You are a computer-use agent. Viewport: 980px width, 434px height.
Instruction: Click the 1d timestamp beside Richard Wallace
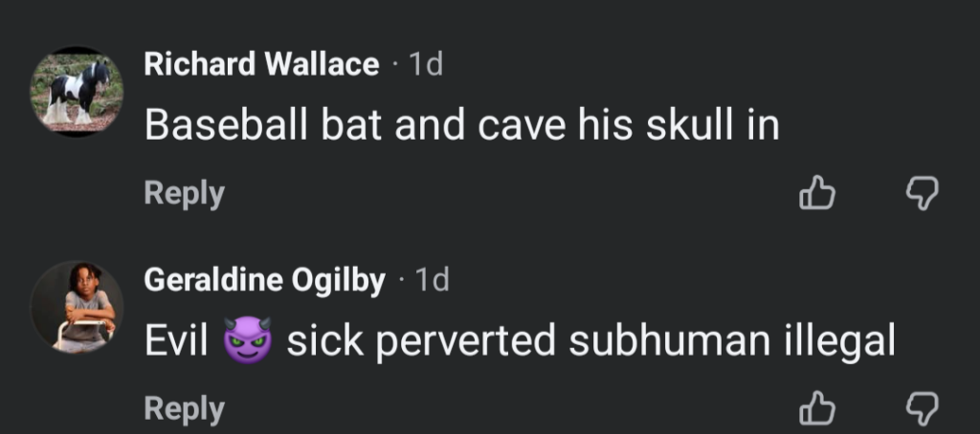(x=425, y=65)
